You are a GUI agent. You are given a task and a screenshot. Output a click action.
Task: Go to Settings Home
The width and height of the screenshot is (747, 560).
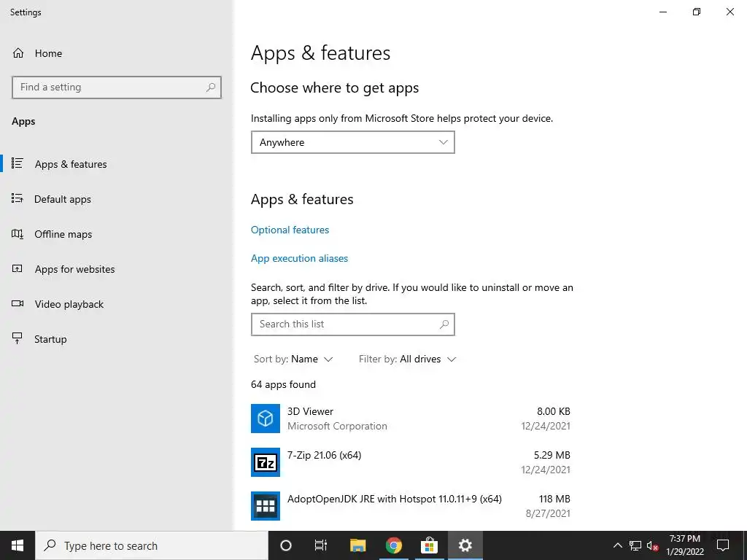click(37, 53)
